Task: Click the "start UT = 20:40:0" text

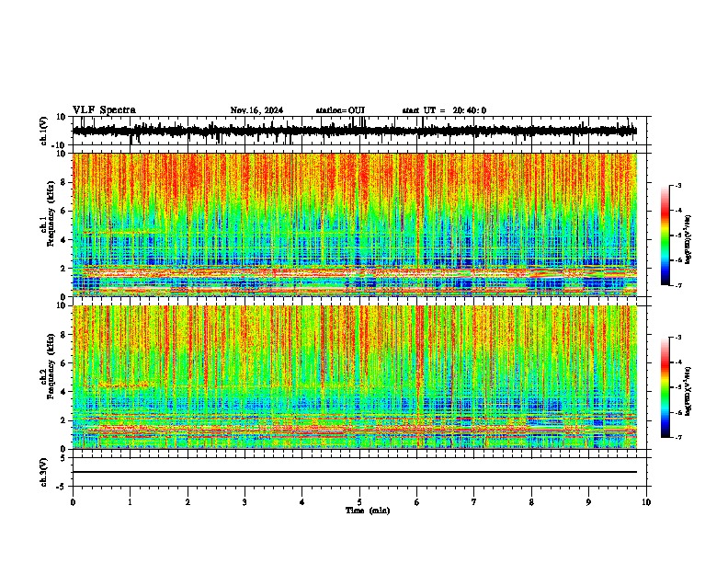Action: [x=444, y=110]
